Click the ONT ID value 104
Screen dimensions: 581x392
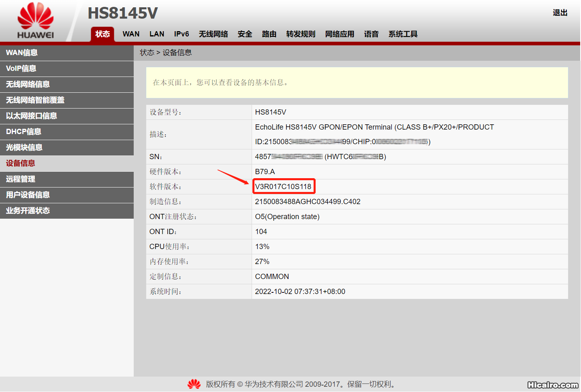(x=261, y=232)
